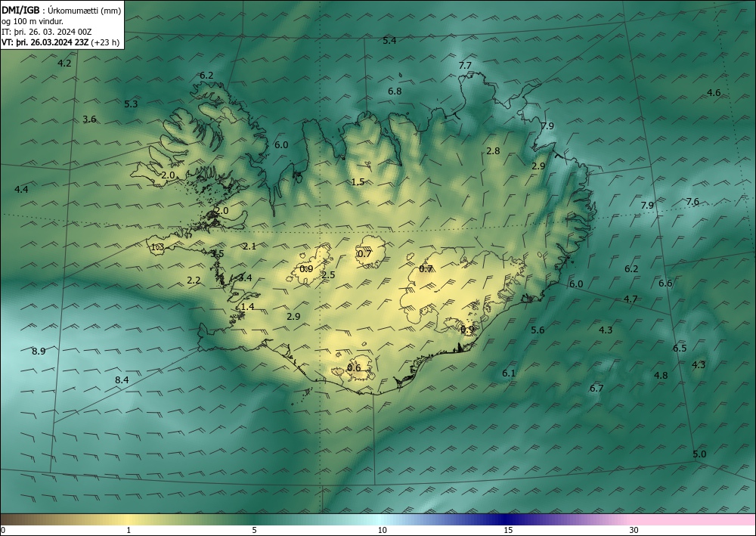This screenshot has height=536, width=756.
Task: Click the map value 4.6
Action: 714,92
